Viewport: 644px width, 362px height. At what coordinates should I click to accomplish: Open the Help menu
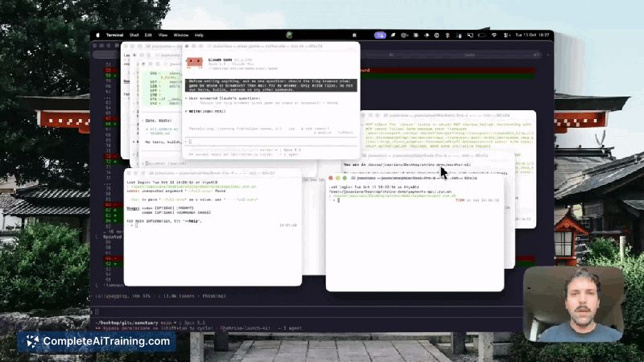point(199,35)
